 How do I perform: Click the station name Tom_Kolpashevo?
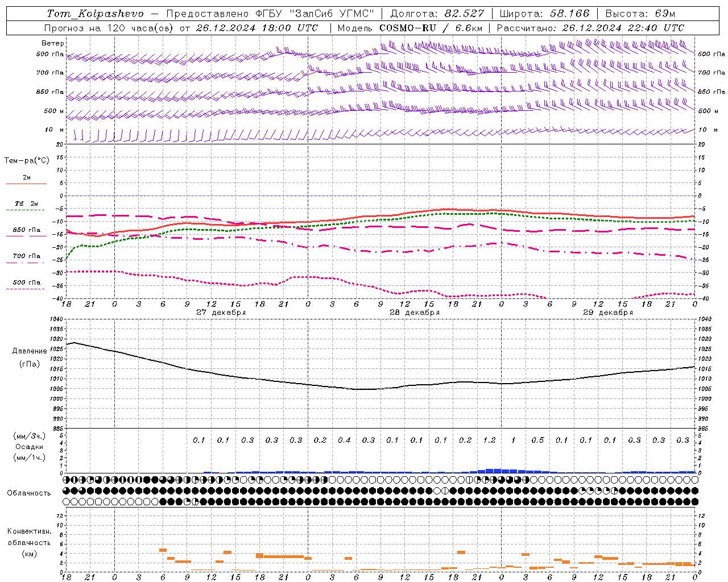tap(96, 14)
